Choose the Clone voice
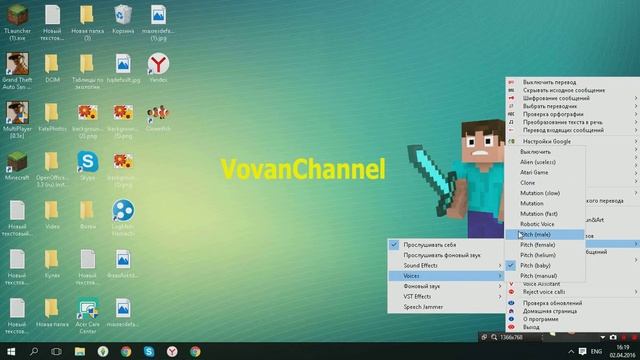Screen dimensions: 640x360 click(545, 182)
